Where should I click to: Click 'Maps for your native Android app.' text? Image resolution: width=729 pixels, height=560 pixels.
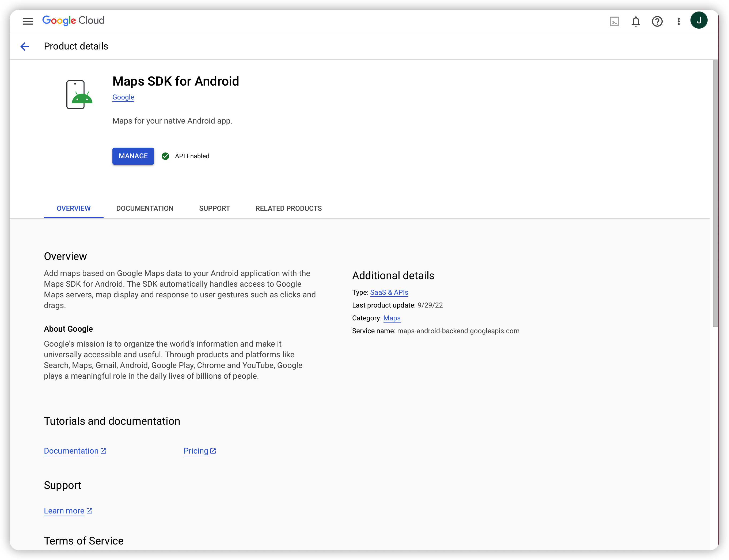tap(172, 121)
